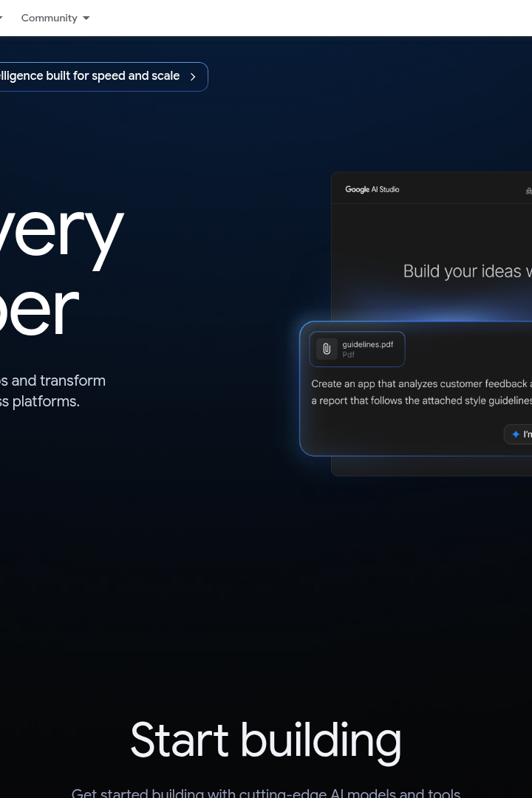The height and width of the screenshot is (798, 532).
Task: Select the guidelines.pdf attachment chip
Action: pos(357,349)
